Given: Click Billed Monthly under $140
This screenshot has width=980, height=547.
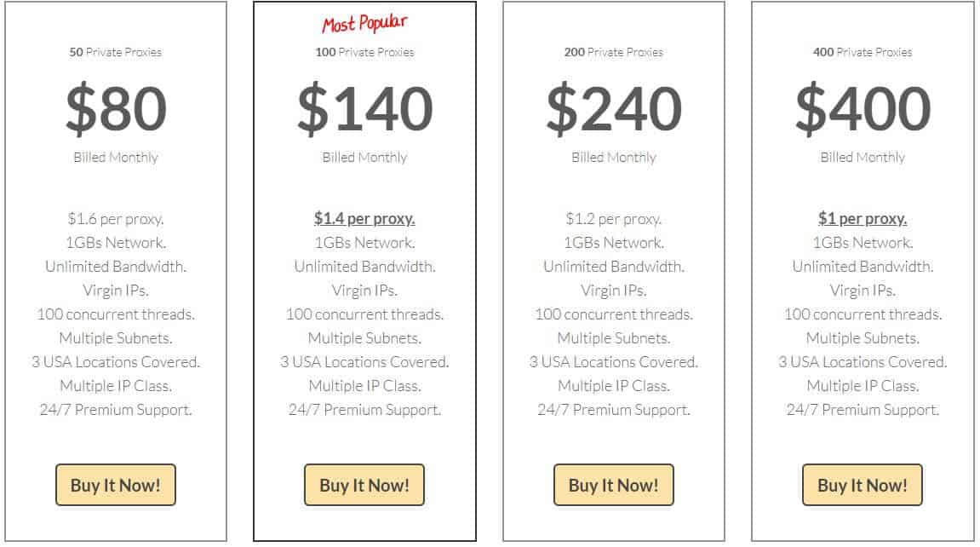Looking at the screenshot, I should click(364, 158).
